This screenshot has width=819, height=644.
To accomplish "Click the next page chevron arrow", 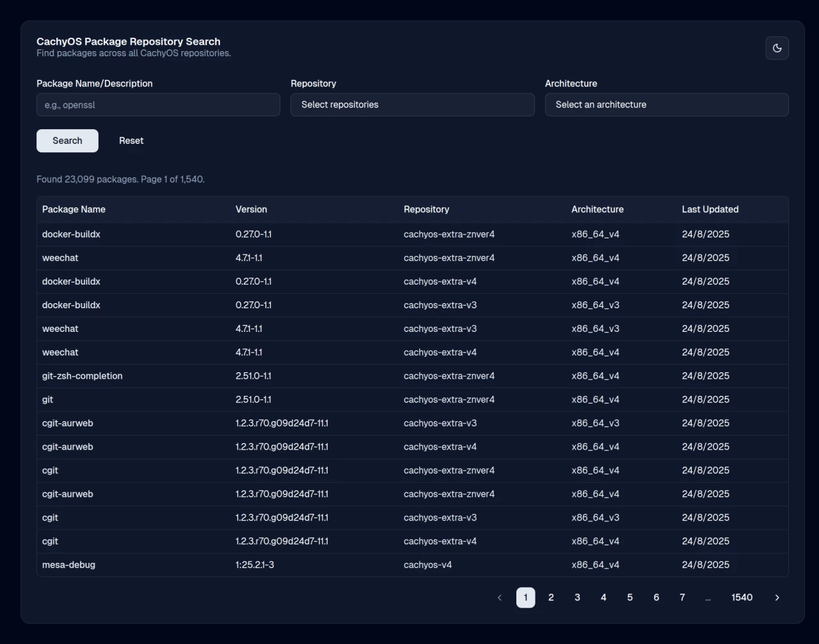I will point(777,597).
